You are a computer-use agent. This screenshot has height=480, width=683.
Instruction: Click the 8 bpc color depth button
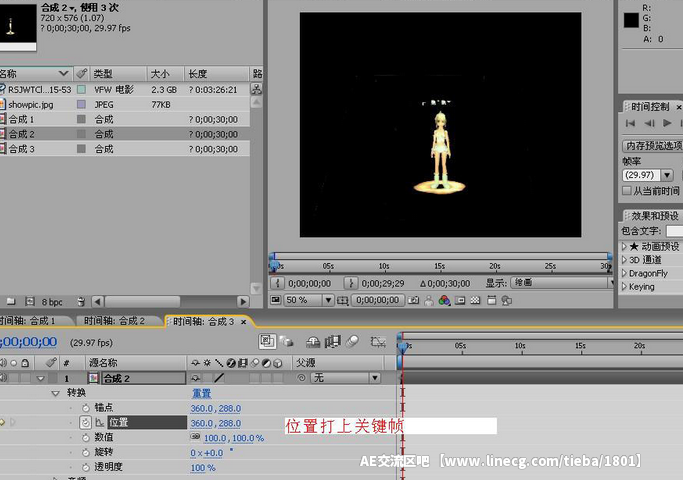(52, 302)
